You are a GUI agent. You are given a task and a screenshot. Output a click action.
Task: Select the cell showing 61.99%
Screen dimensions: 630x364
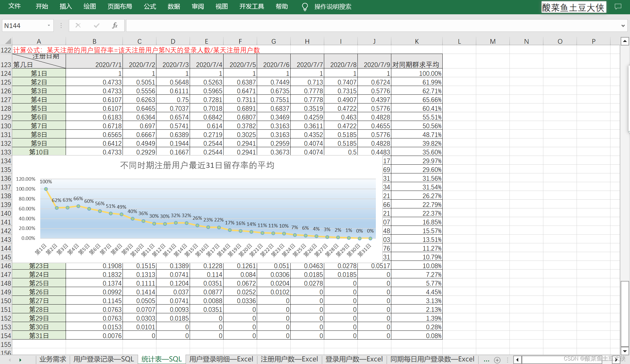point(417,82)
